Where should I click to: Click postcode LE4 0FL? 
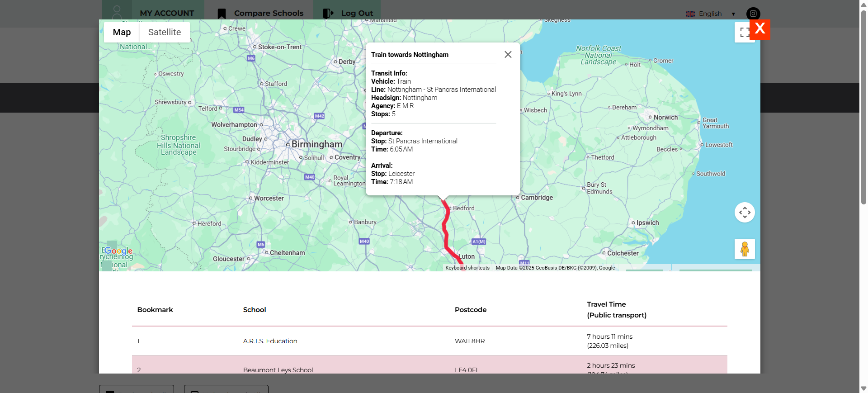(x=467, y=370)
